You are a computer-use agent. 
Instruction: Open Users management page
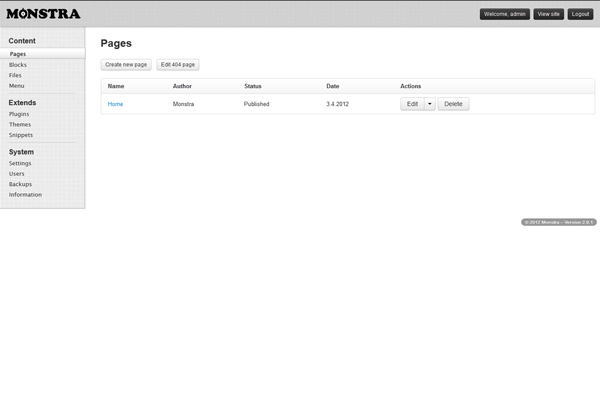point(17,173)
